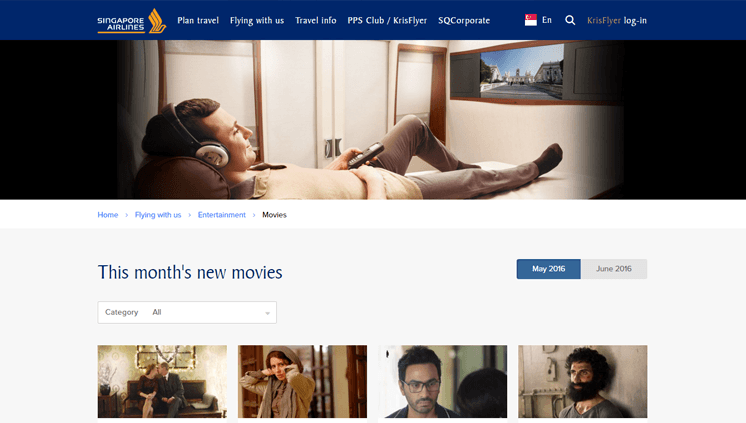Change language via En selector
This screenshot has width=746, height=423.
point(547,20)
